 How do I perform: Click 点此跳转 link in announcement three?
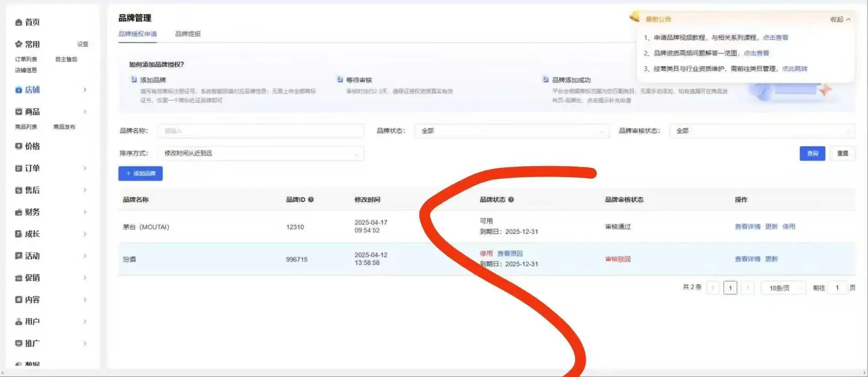(x=794, y=69)
